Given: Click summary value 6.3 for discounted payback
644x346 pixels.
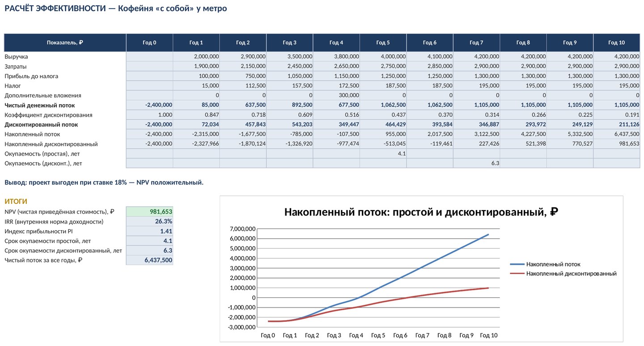Looking at the screenshot, I should point(149,251).
